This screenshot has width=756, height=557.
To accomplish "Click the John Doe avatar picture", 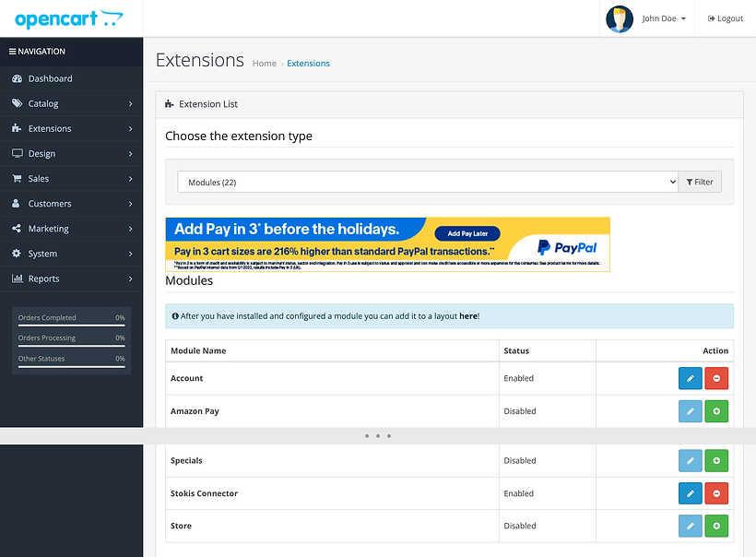I will (x=619, y=18).
